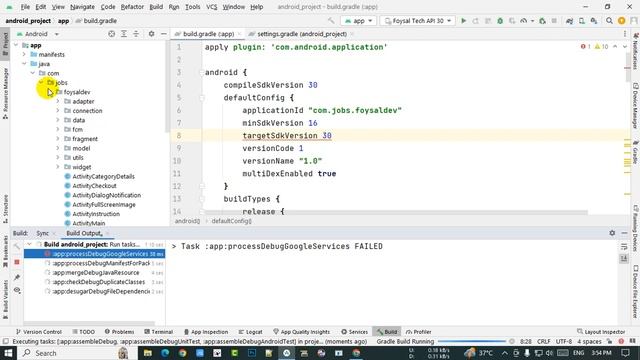Toggle soft-wrap in build output
Screen dimensions: 640x360
[x=624, y=247]
